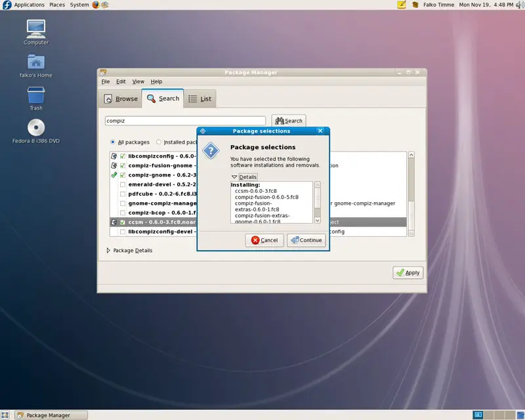
Task: Select ccsm-0.6.0-3.fc8 in Installing list
Action: (x=256, y=191)
